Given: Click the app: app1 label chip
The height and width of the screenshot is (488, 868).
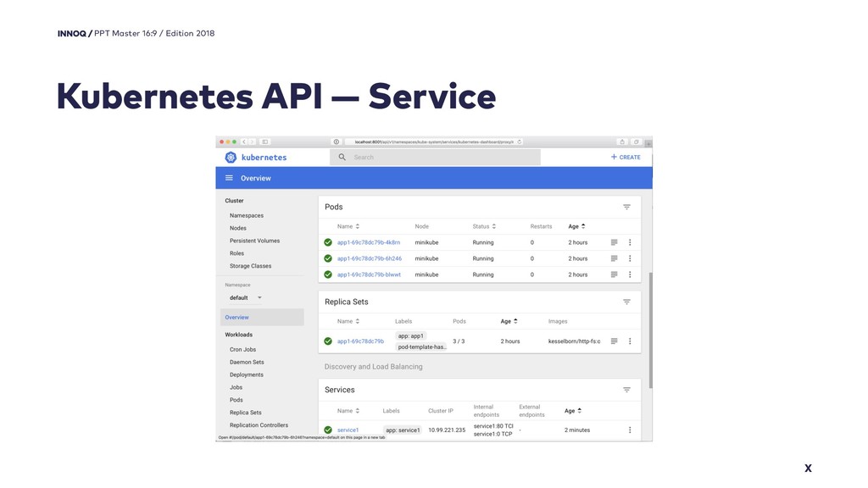Looking at the screenshot, I should click(x=411, y=335).
